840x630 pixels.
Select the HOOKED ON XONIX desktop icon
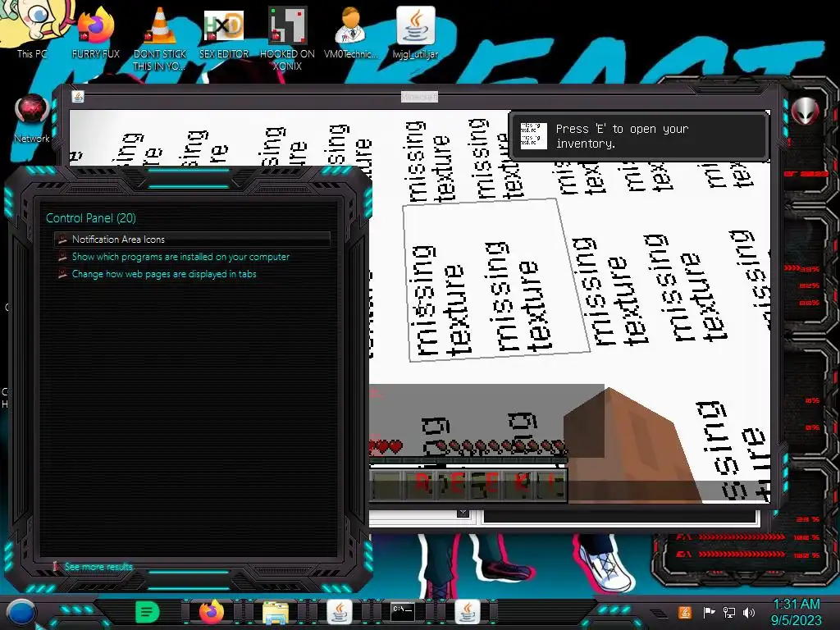[287, 39]
